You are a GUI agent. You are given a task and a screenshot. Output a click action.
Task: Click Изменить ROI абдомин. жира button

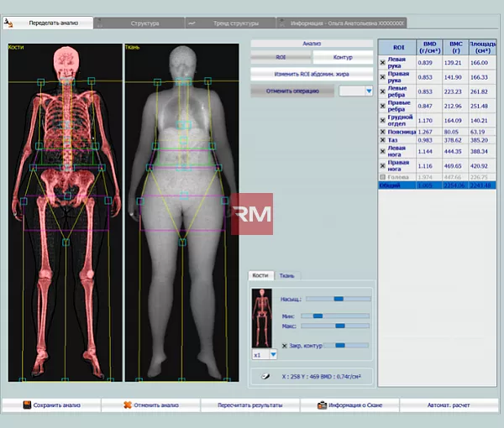(x=312, y=74)
